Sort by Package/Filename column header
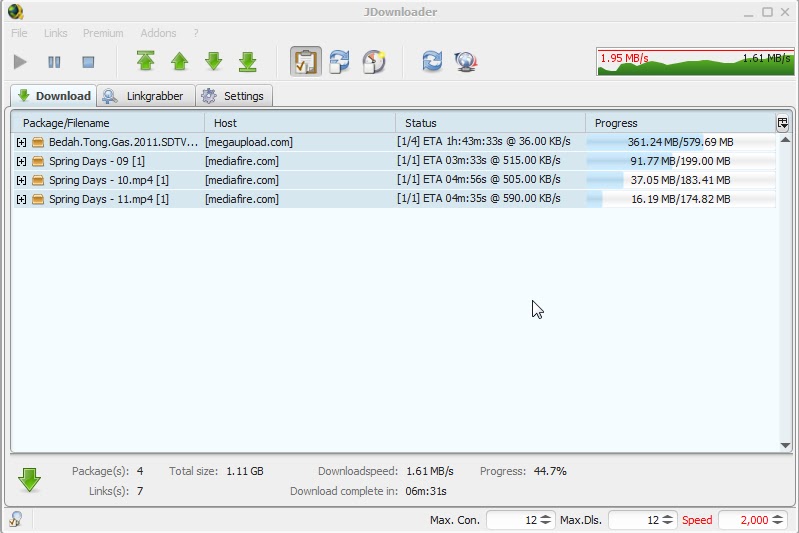The height and width of the screenshot is (533, 799). (108, 123)
